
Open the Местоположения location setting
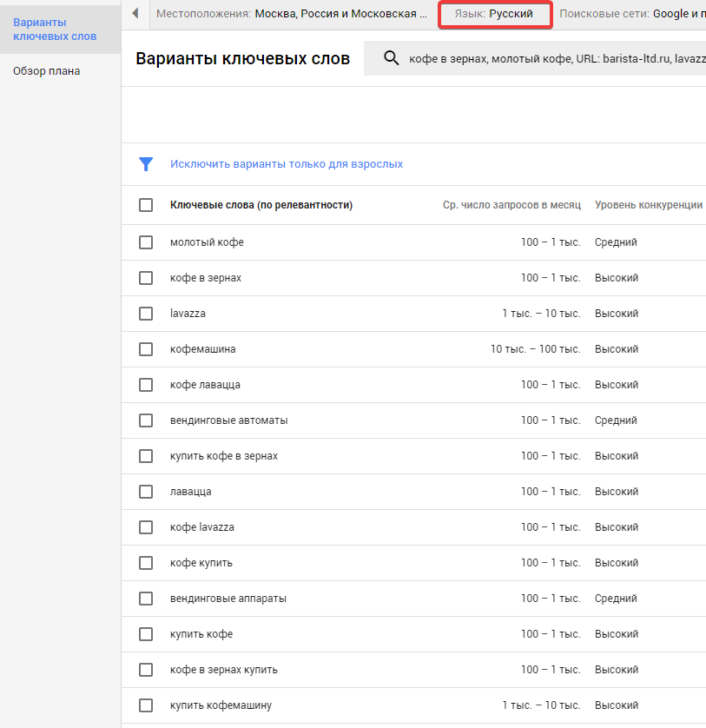click(291, 15)
